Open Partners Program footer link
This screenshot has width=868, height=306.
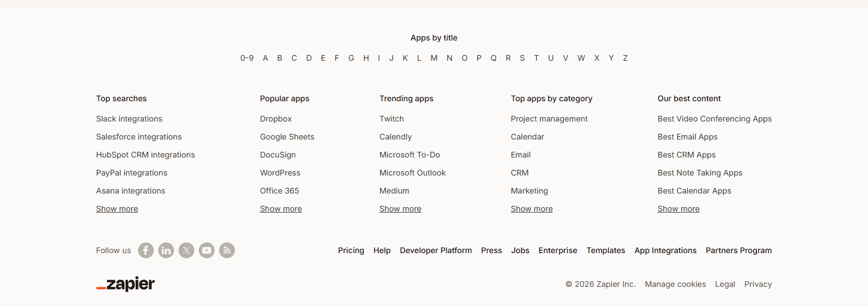pos(739,250)
